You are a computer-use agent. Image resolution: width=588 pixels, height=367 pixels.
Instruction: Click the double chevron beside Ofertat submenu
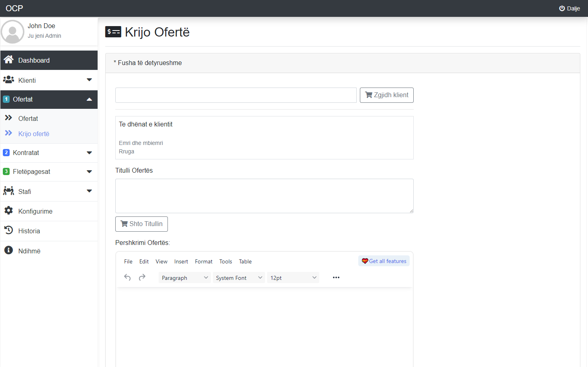click(8, 118)
